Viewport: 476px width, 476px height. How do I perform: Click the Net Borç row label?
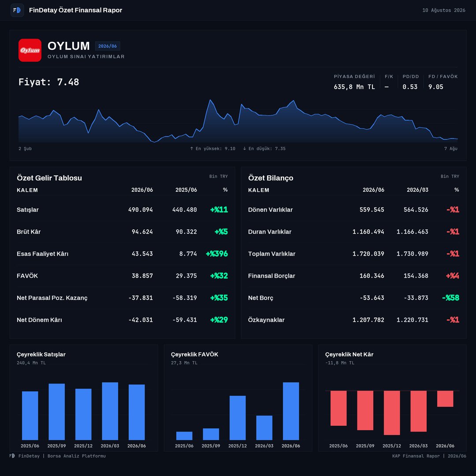(260, 298)
